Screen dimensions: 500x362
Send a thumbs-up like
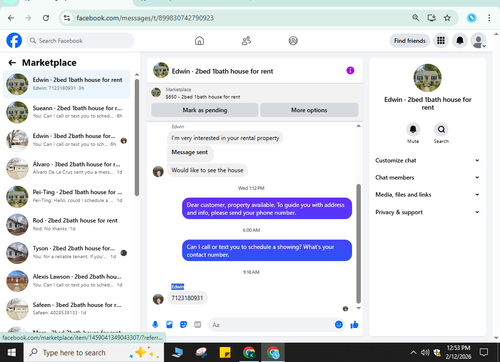[354, 324]
